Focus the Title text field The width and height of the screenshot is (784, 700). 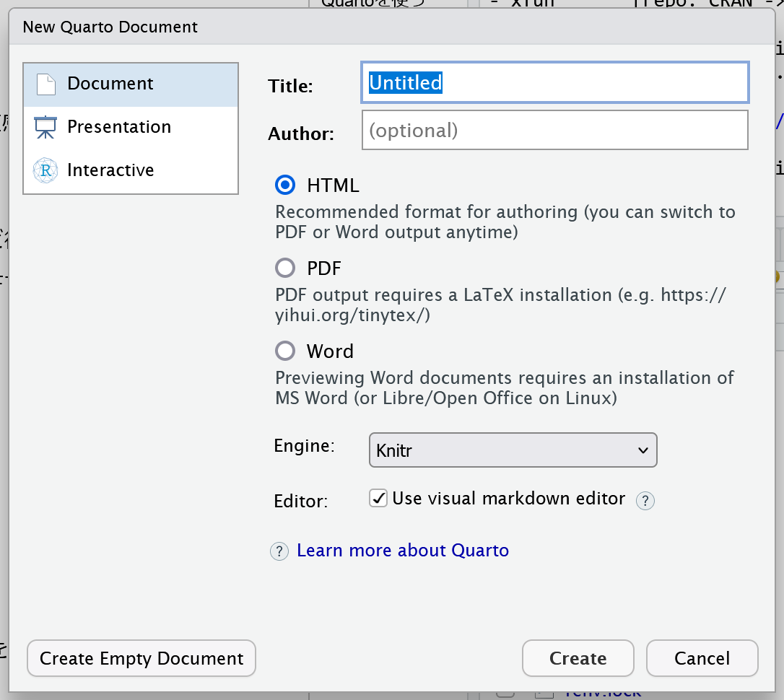pos(554,82)
